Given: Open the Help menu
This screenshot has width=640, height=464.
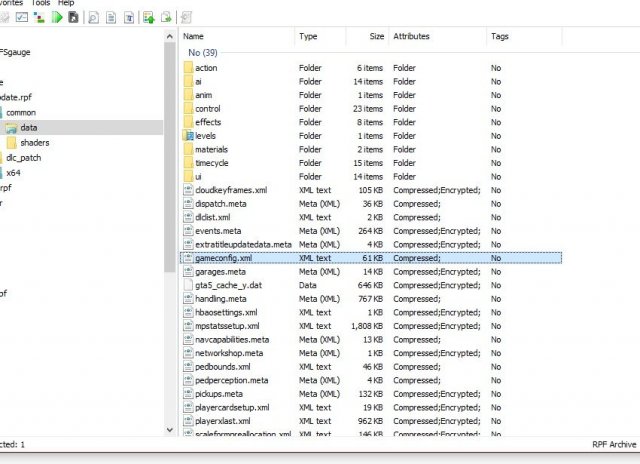Looking at the screenshot, I should pos(66,3).
